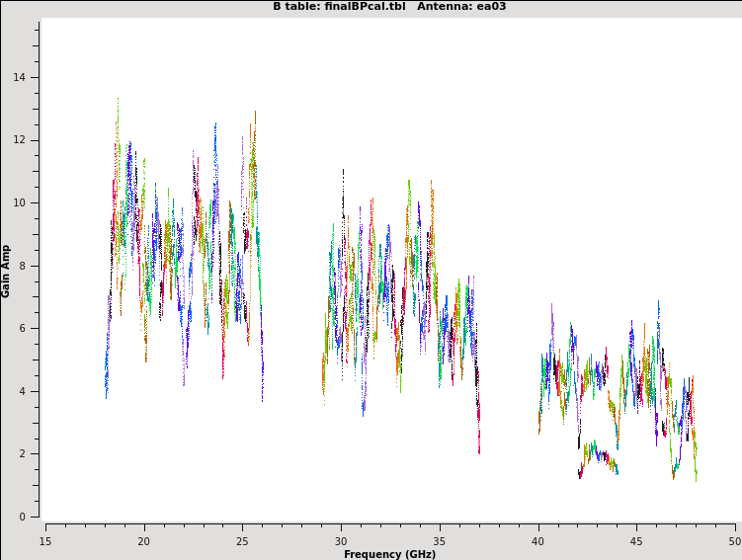Click the y-axis tick label 2
Viewport: 742px width, 560px height.
[x=23, y=454]
